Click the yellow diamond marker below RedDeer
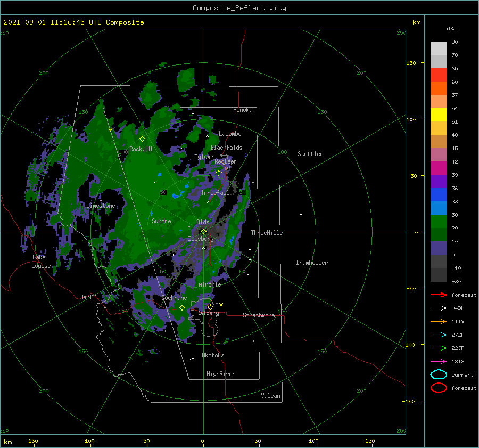 (x=219, y=173)
